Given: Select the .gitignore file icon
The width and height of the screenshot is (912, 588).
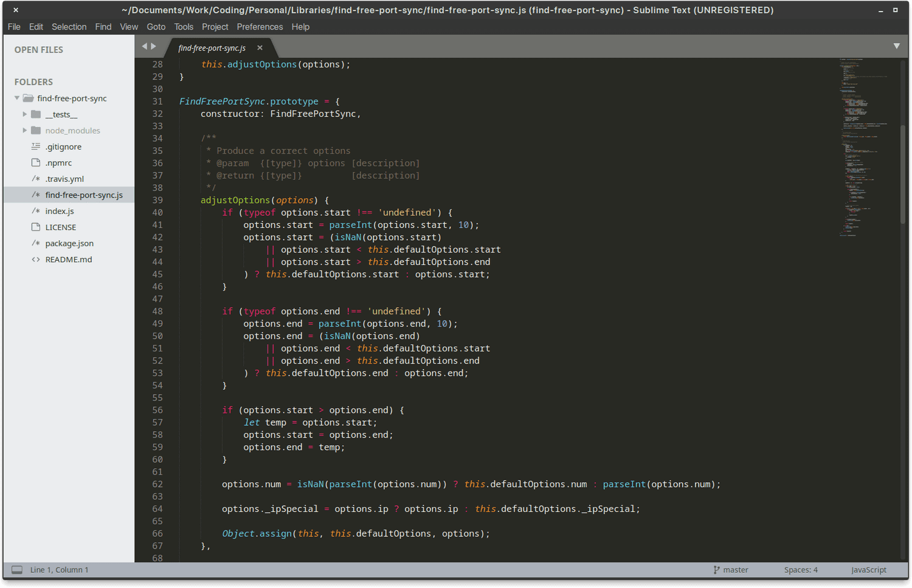Looking at the screenshot, I should tap(35, 146).
